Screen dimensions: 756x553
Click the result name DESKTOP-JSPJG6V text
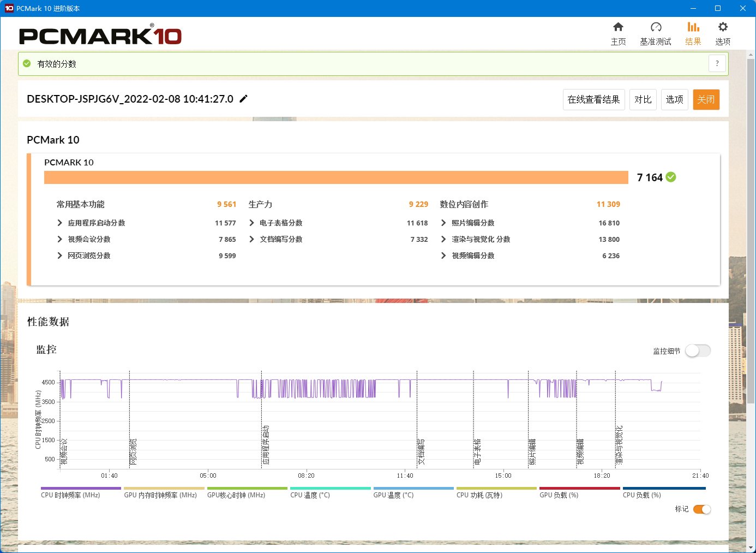coord(130,99)
